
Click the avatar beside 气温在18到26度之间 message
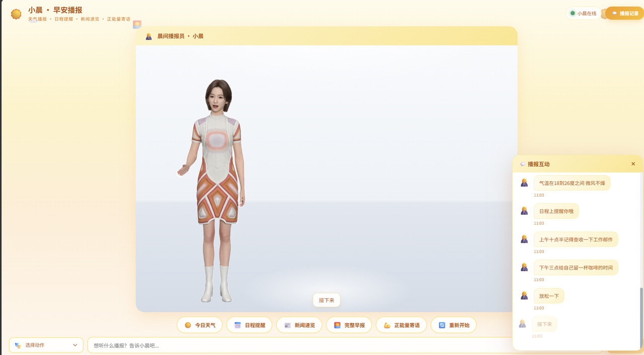click(524, 183)
